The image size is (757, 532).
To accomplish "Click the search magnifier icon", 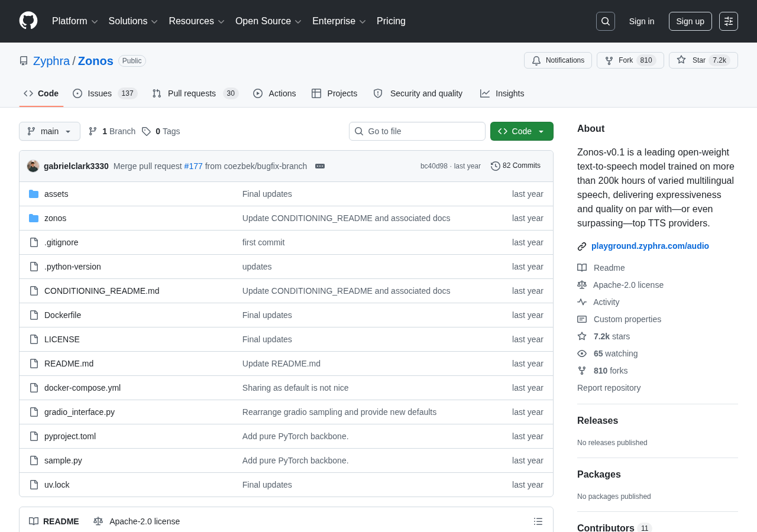I will [x=606, y=21].
